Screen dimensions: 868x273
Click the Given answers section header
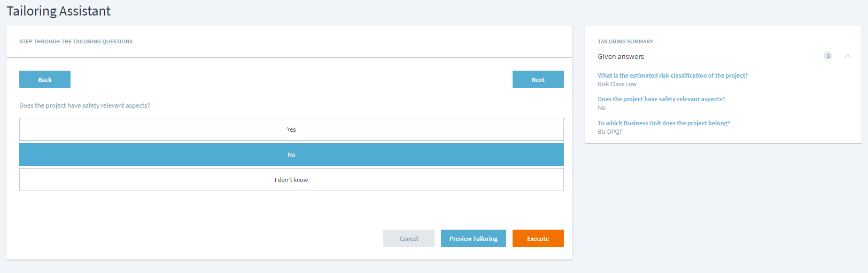[x=621, y=56]
